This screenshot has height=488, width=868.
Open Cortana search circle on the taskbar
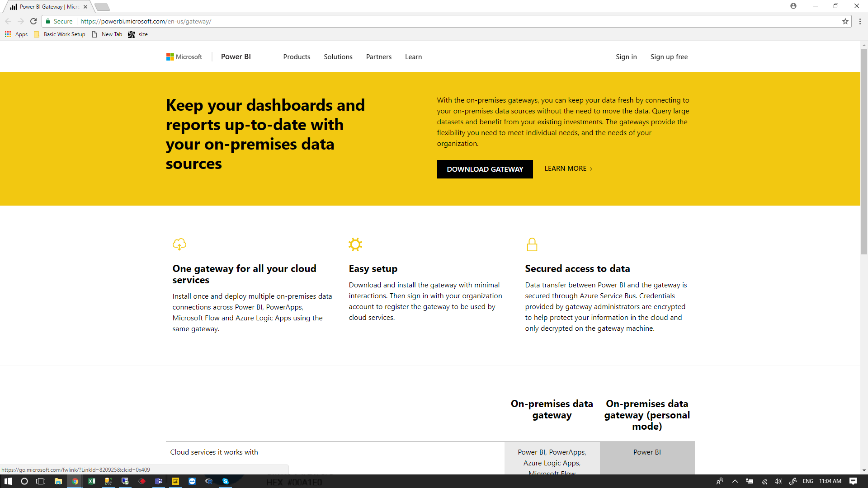(x=24, y=481)
